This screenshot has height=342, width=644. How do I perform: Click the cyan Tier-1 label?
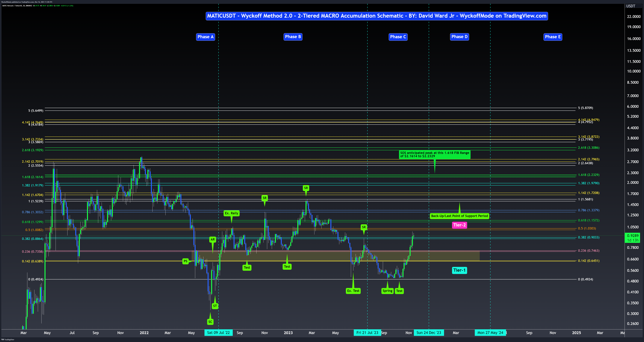[459, 270]
